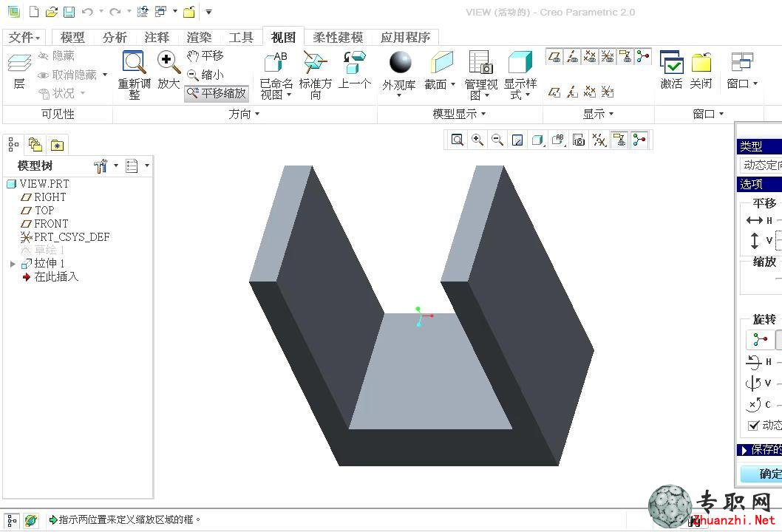Switch to 分析 (Analysis) ribbon tab
This screenshot has height=532, width=782.
click(115, 38)
